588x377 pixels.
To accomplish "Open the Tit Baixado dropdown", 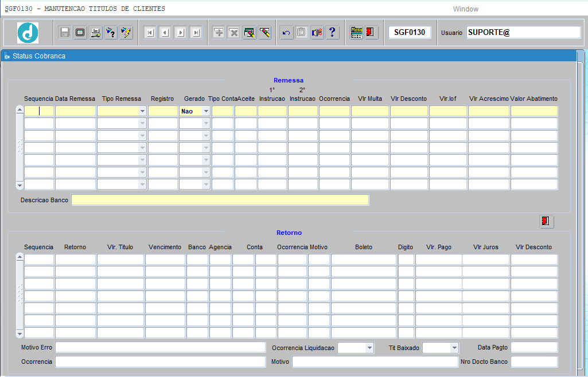I will [x=454, y=348].
